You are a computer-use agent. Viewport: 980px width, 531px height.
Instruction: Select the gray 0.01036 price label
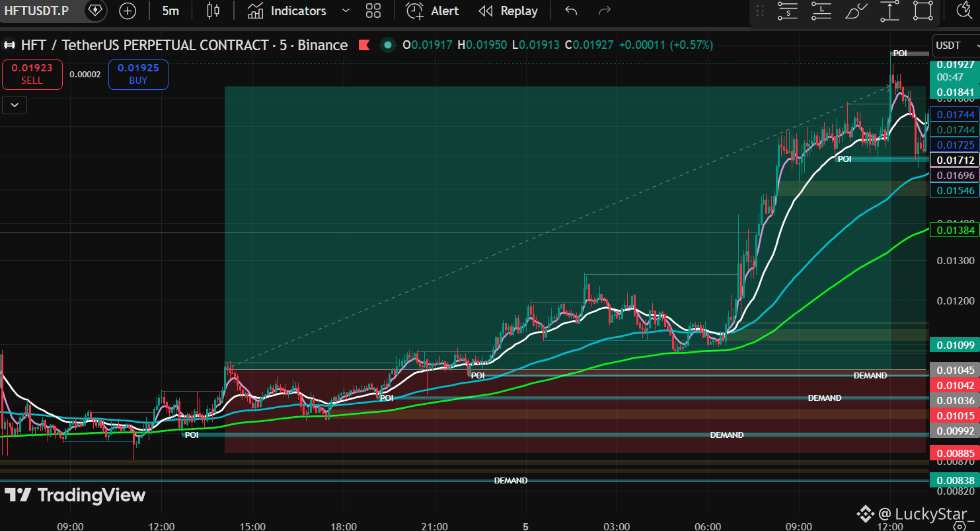coord(955,400)
